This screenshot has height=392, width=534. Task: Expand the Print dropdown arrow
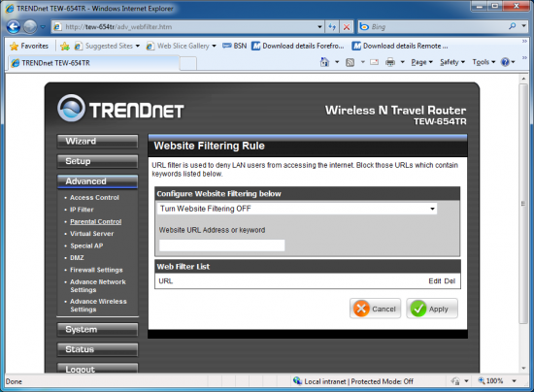[402, 62]
